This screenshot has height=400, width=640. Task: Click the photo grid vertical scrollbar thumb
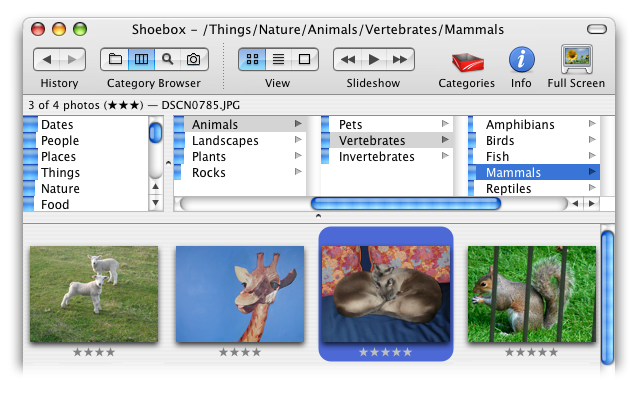(x=607, y=298)
